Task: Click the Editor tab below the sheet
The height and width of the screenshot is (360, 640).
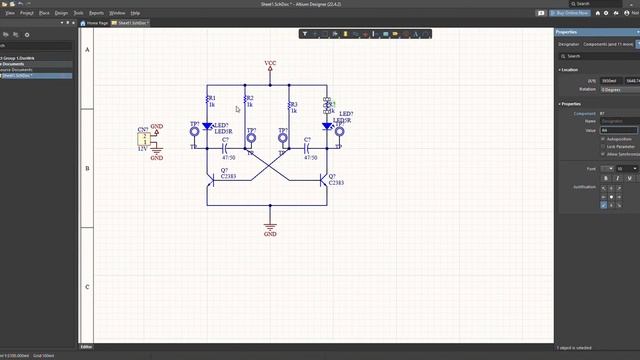Action: [86, 347]
